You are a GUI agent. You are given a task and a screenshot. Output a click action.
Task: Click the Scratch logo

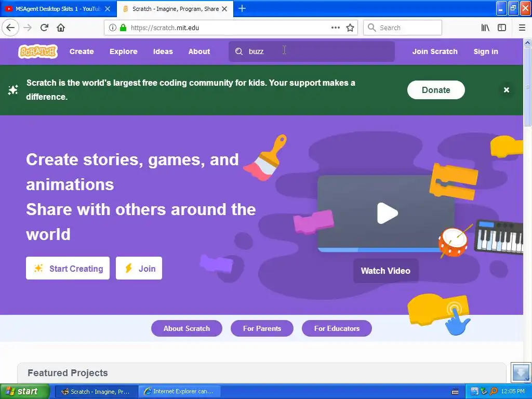[37, 51]
